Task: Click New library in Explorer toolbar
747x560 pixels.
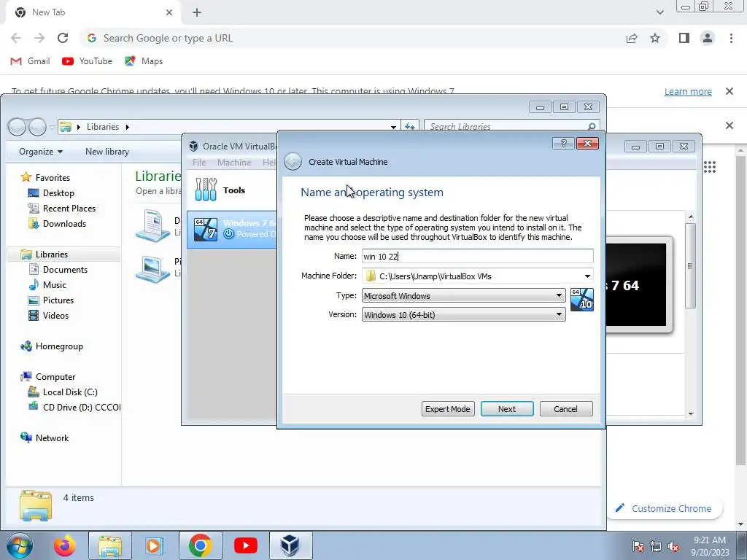Action: (107, 152)
